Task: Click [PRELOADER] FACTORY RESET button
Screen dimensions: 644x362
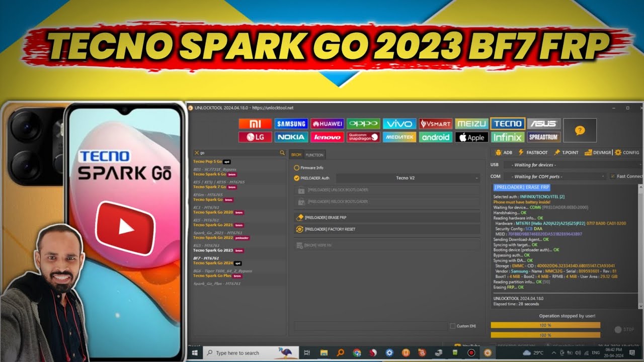Action: [x=387, y=229]
